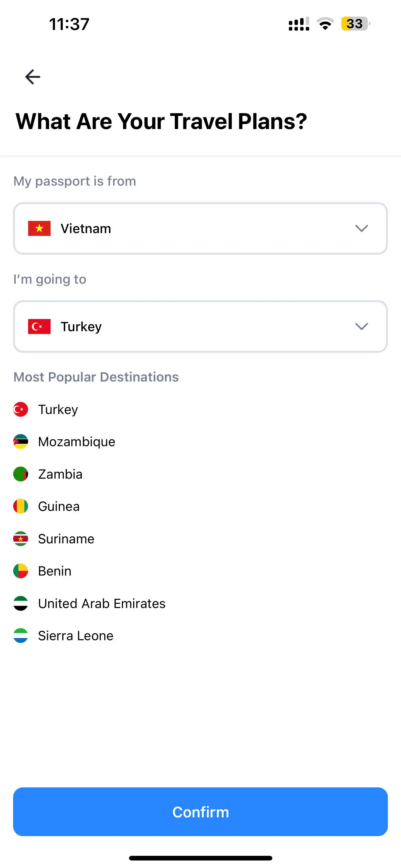Screen dimensions: 401x868
Task: Select Sierra Leone from popular destinations
Action: pos(76,636)
